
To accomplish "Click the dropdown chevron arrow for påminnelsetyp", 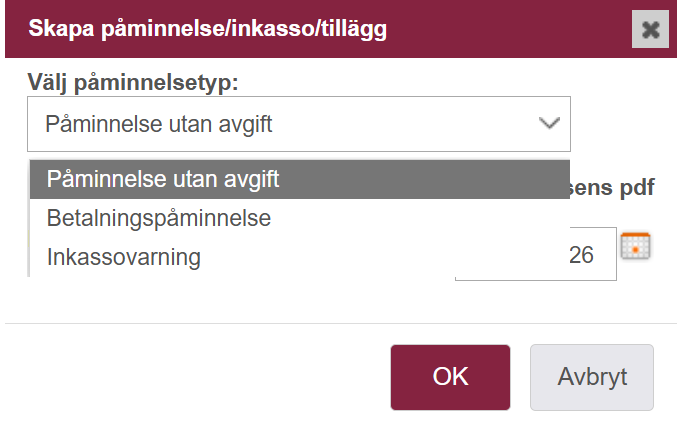I will tap(550, 123).
